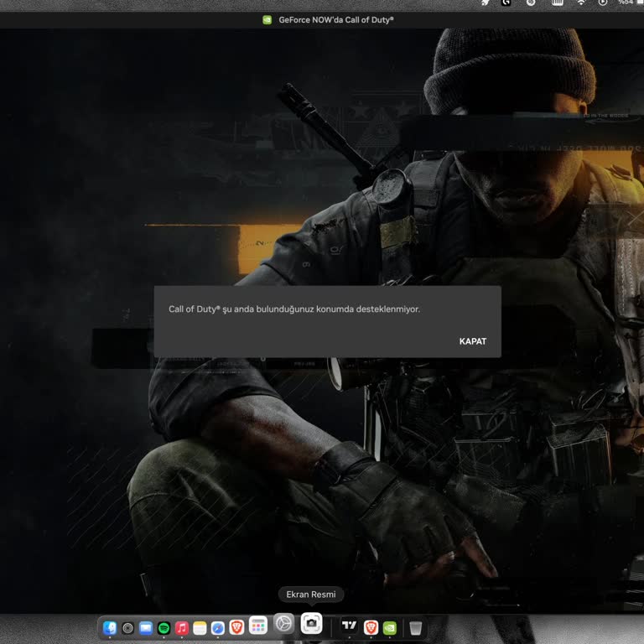Open the Notes app in the dock
644x644 pixels.
(x=200, y=627)
